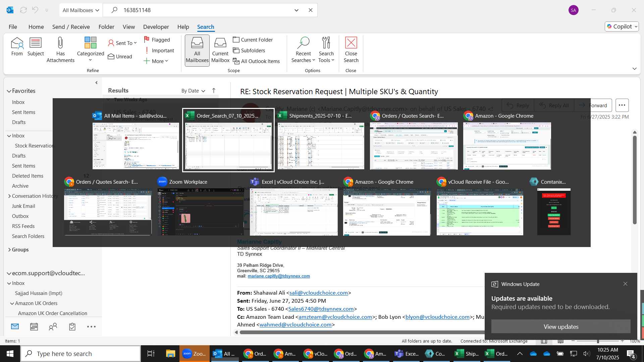Open more actions ellipsis in reading pane
644x362 pixels.
(x=622, y=105)
